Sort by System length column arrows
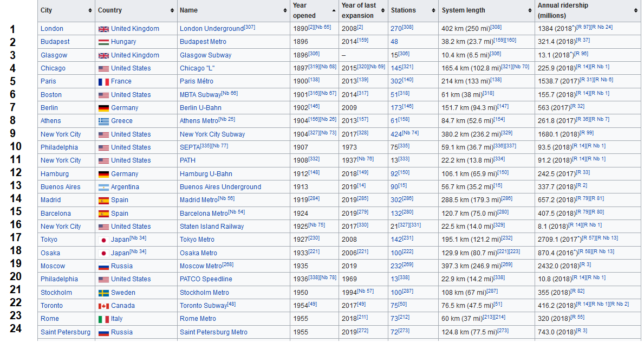Screen dimensions: 644x342 (530, 10)
